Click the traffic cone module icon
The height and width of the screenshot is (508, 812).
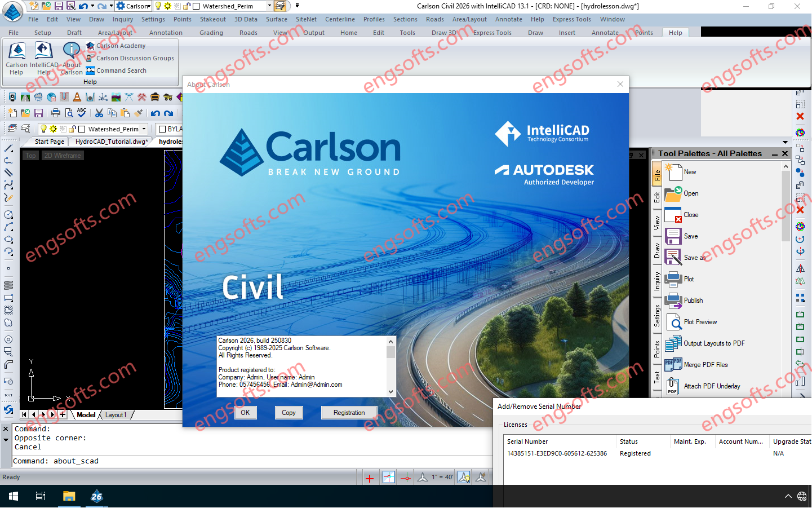[x=77, y=97]
